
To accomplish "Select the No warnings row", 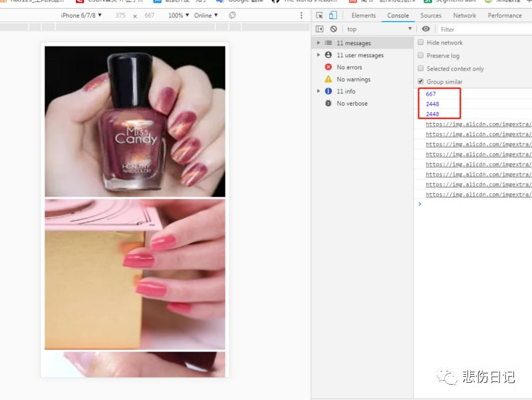I will click(x=362, y=79).
